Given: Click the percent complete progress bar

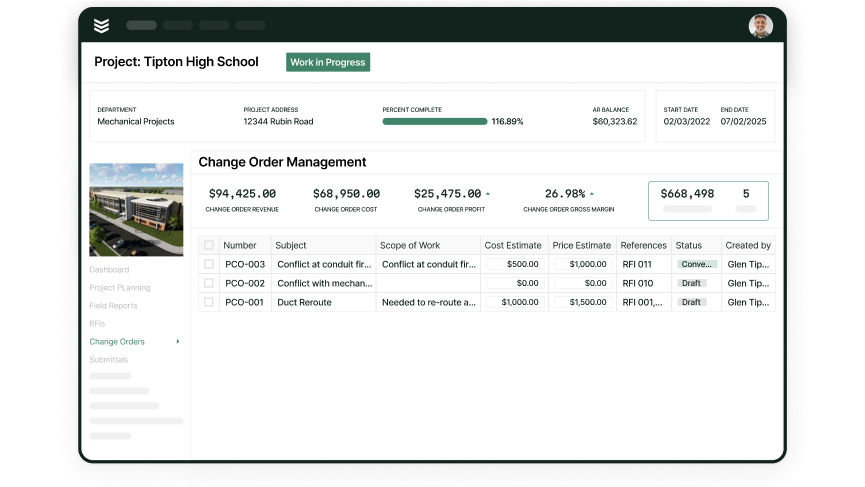Looking at the screenshot, I should tap(434, 122).
